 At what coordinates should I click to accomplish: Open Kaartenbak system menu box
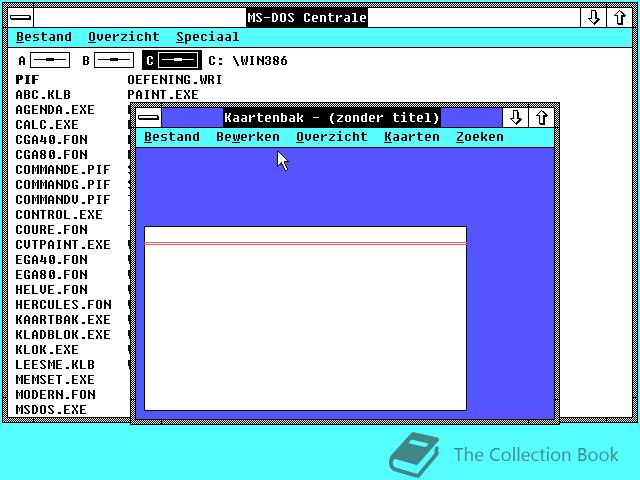click(149, 118)
